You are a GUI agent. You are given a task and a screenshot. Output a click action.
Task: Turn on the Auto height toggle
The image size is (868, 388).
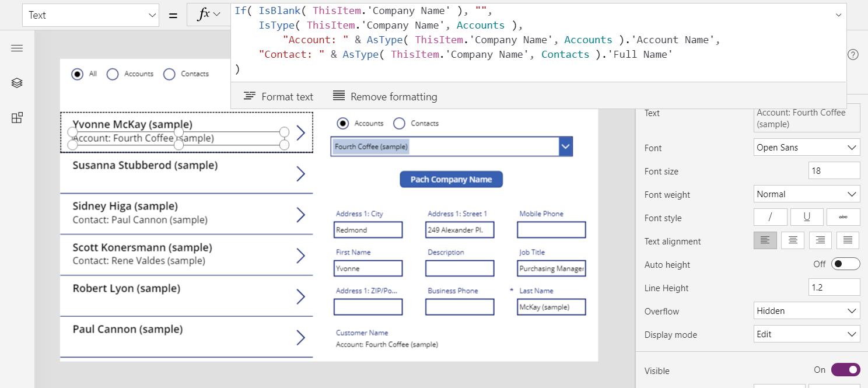[845, 264]
